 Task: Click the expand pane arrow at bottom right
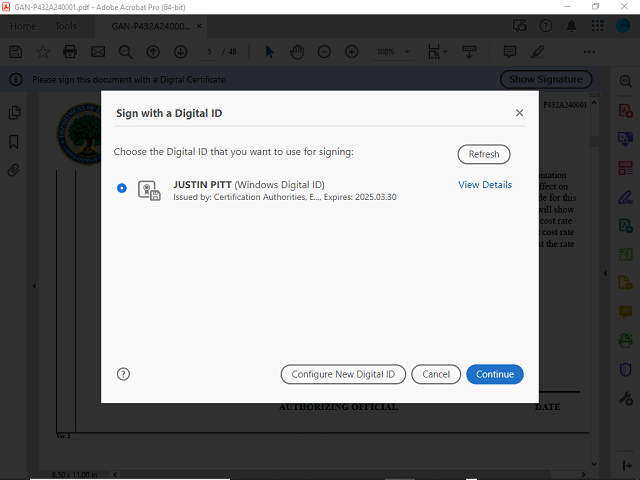pos(627,465)
